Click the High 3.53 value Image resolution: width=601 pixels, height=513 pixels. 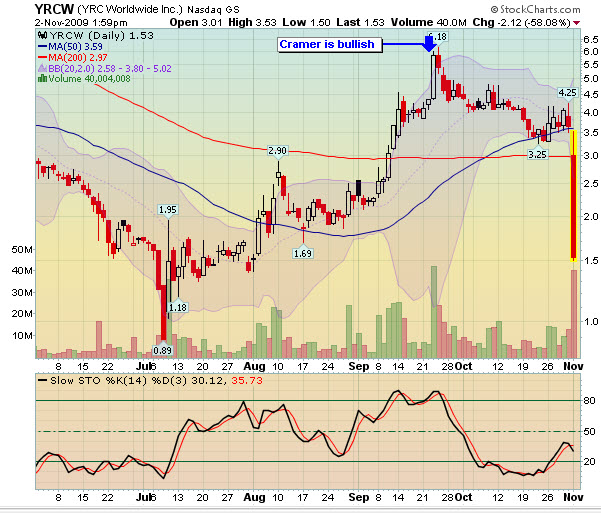coord(252,23)
